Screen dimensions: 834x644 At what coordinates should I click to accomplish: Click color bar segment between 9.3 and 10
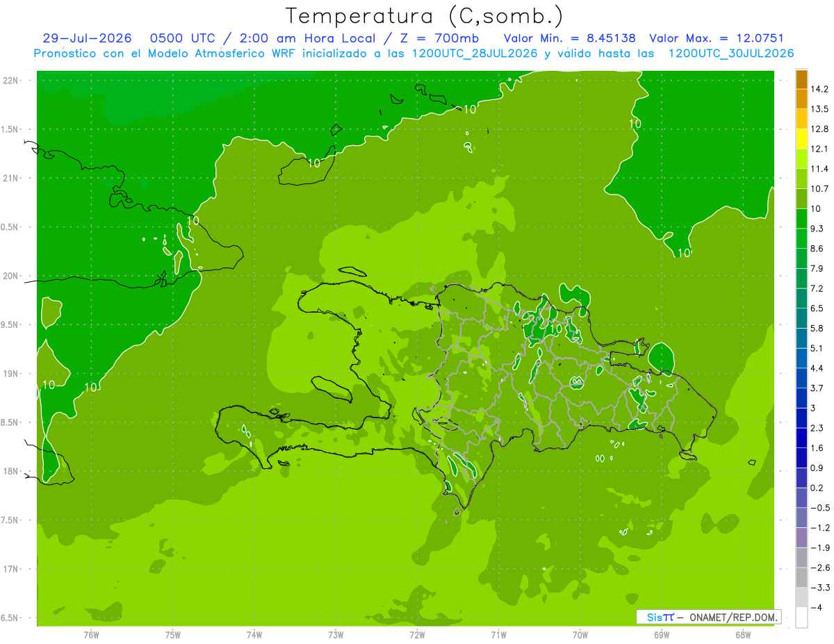[801, 219]
